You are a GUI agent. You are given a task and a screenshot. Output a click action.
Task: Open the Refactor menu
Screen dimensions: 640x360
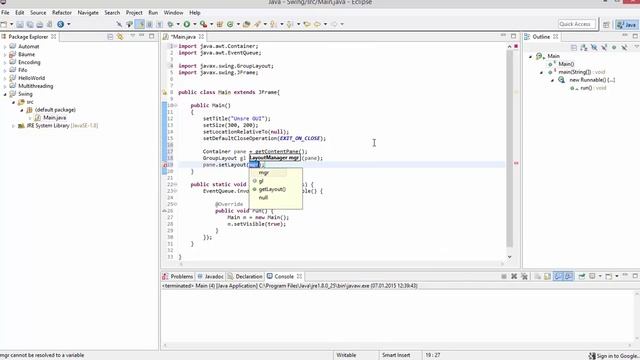click(62, 13)
